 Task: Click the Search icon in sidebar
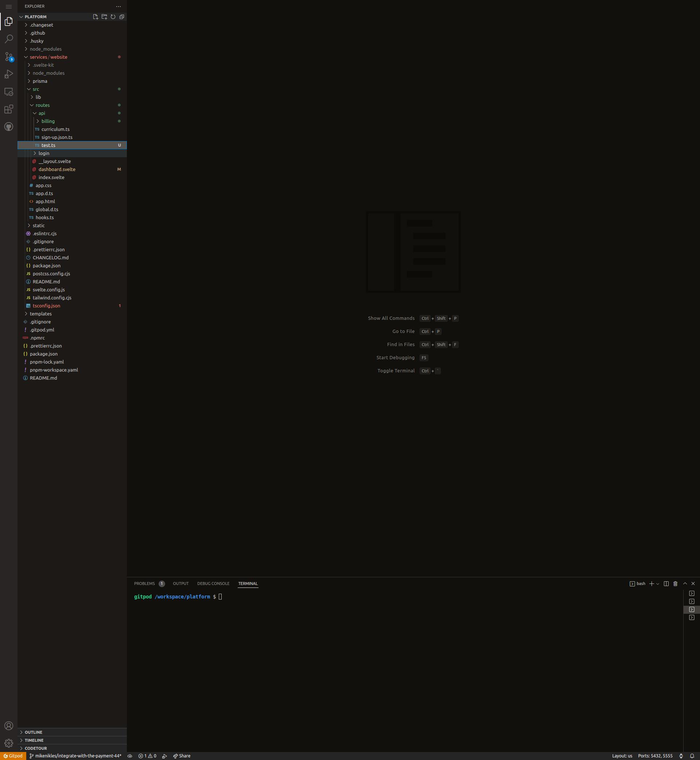click(x=9, y=38)
